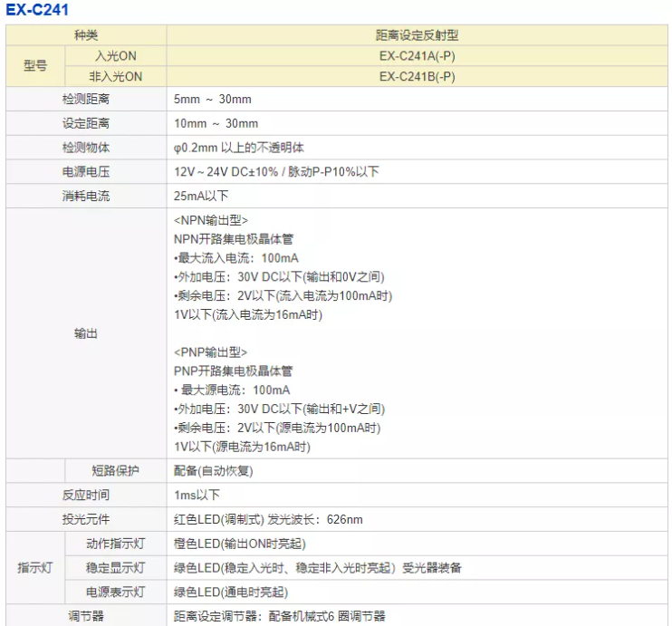Click the 稳定显示灯 label cell
Viewport: 672px width, 626px height.
116,568
